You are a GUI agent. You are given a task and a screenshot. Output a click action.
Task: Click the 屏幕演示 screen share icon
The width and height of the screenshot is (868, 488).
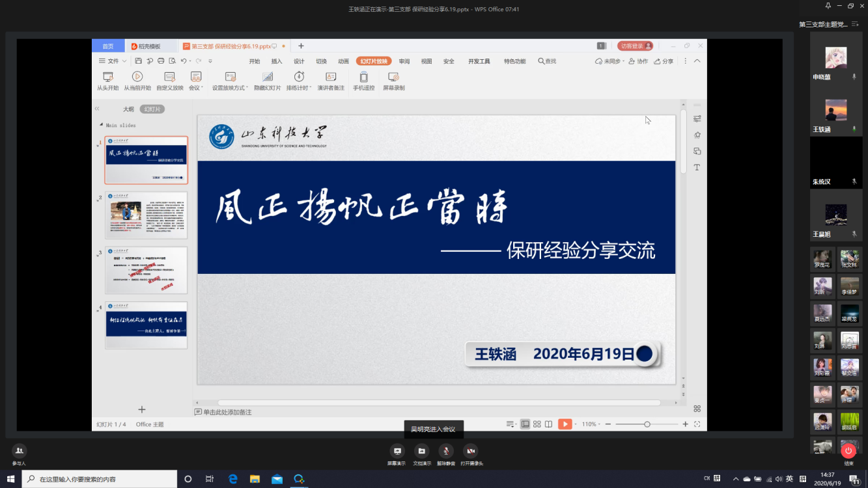[397, 451]
